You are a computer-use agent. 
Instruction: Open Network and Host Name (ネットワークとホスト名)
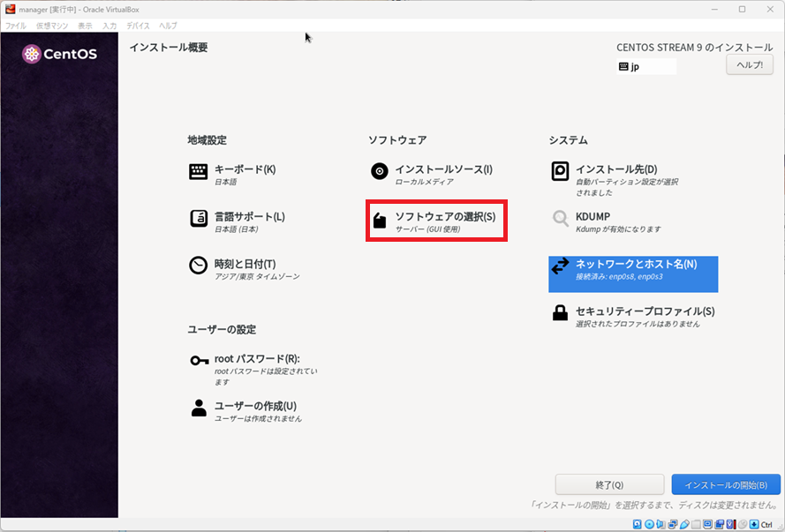click(633, 274)
